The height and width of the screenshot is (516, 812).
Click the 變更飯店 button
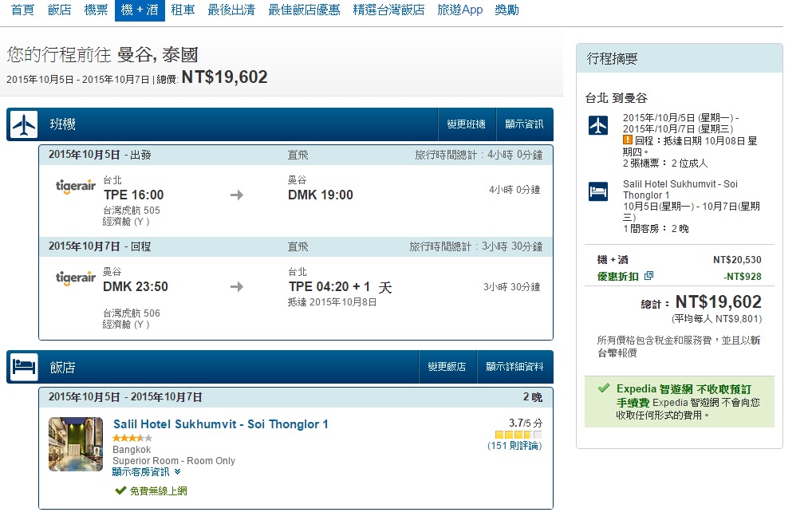point(447,367)
